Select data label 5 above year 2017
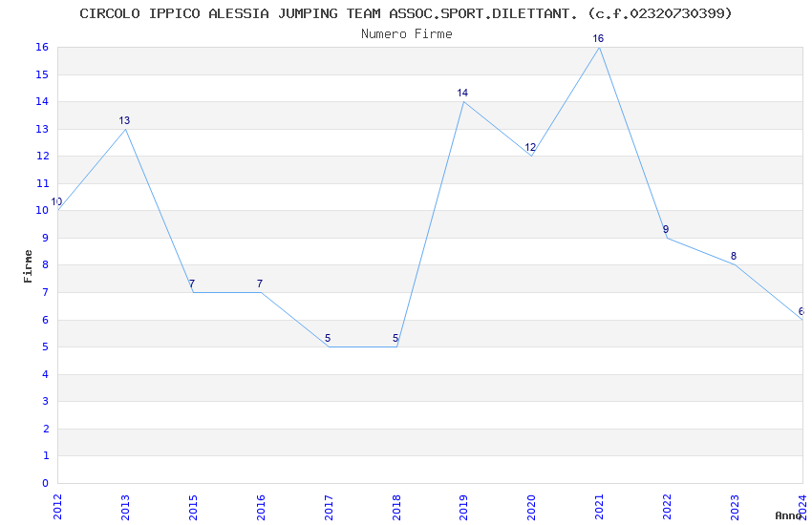 click(328, 338)
